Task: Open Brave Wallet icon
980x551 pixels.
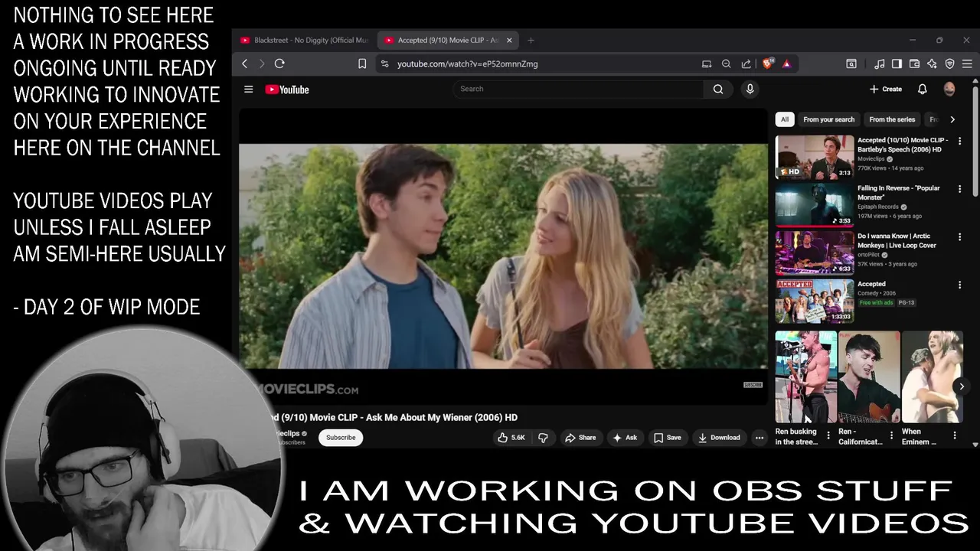Action: tap(914, 64)
